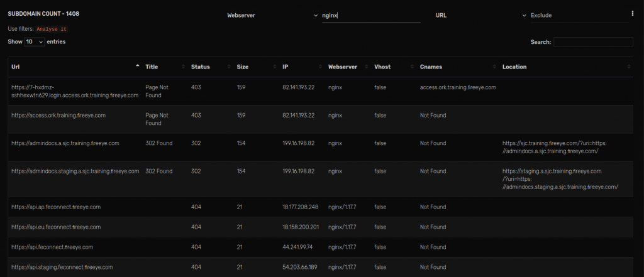Open the Webserver filter dropdown
Screen dimensions: 644x277
pos(272,15)
